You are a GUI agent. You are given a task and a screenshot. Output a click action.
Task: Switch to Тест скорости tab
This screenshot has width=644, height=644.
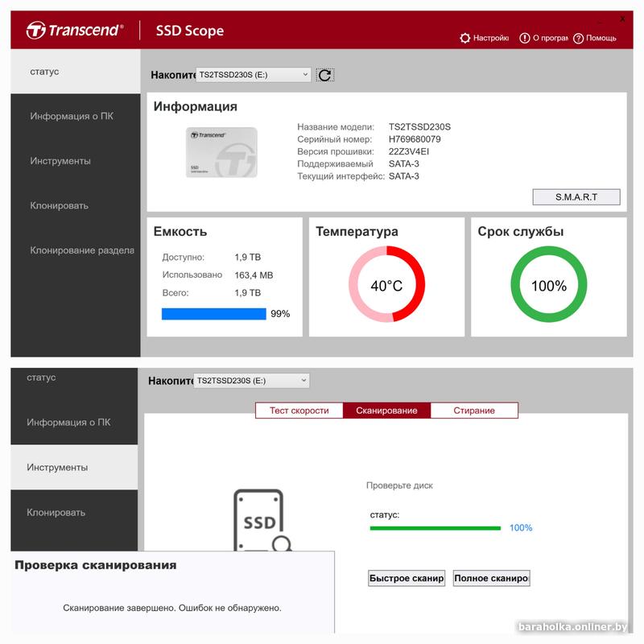pyautogui.click(x=299, y=411)
